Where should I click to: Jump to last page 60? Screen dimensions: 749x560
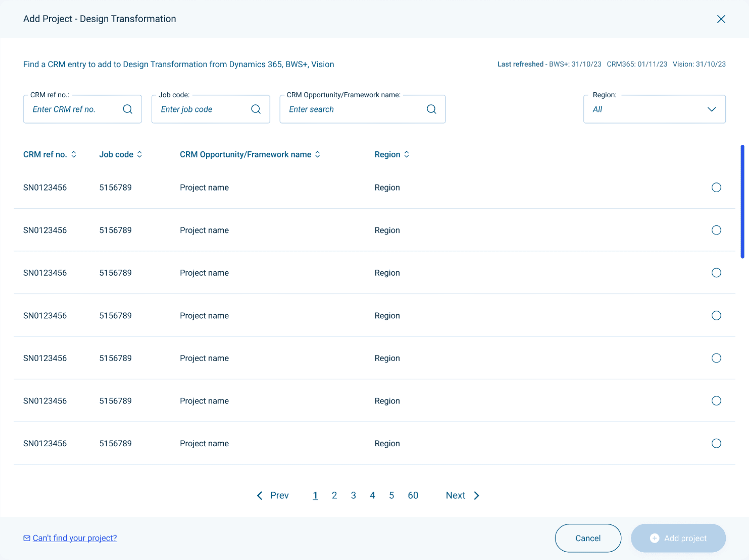413,495
